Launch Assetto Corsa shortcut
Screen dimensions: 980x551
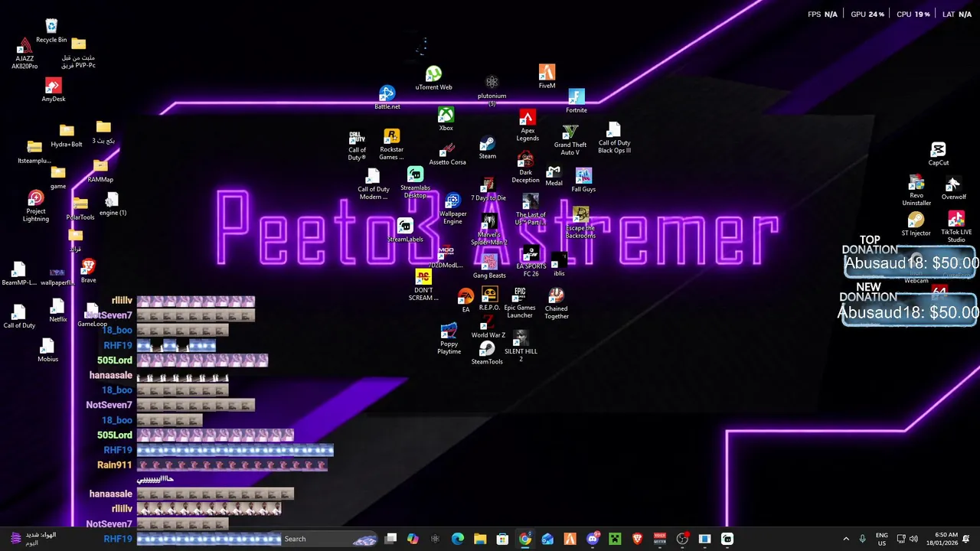pyautogui.click(x=447, y=154)
